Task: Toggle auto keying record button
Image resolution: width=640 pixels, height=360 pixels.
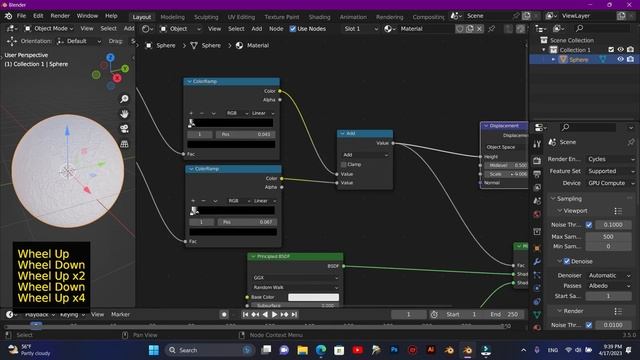Action: pos(224,314)
